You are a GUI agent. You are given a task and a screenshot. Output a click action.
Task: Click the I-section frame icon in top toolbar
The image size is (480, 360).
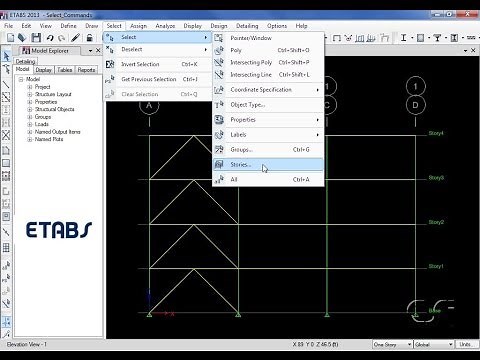[403, 38]
